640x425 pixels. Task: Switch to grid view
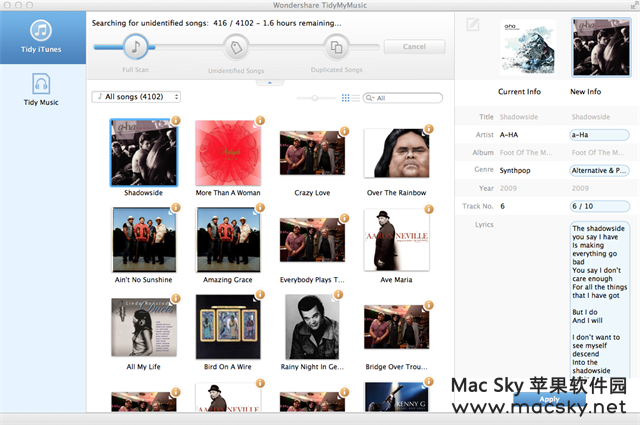tap(345, 98)
